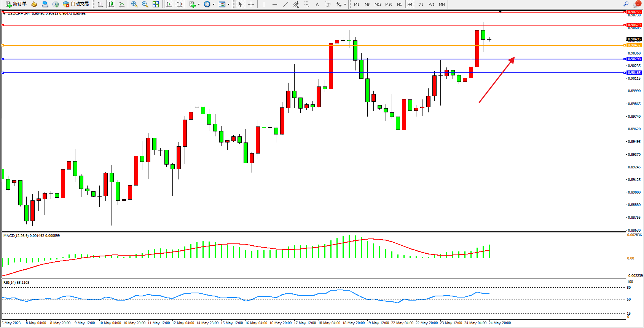Switch to the H1 timeframe
The image size is (644, 328).
[399, 4]
